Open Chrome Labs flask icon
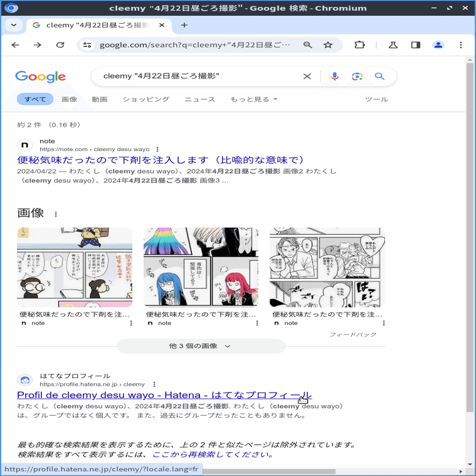 pyautogui.click(x=393, y=45)
